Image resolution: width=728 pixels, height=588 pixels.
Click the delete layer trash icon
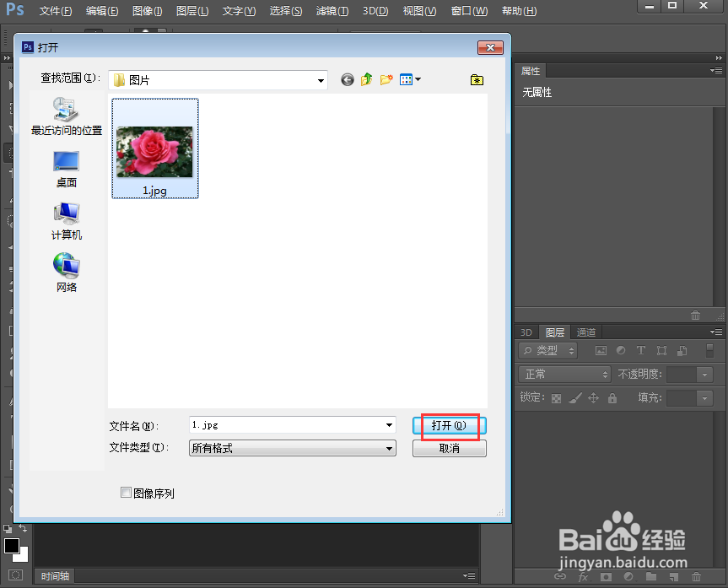[x=697, y=577]
